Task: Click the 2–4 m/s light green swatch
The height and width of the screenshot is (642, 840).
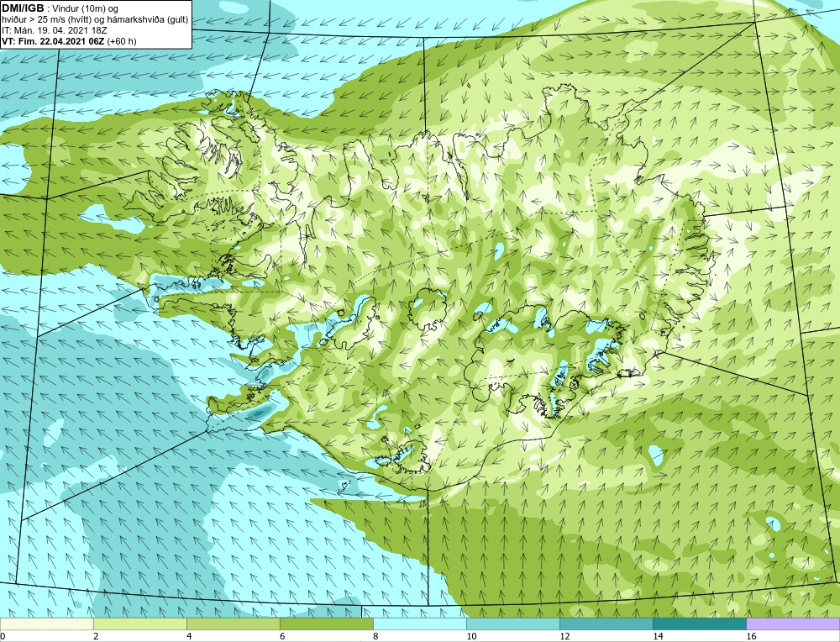Action: click(139, 624)
